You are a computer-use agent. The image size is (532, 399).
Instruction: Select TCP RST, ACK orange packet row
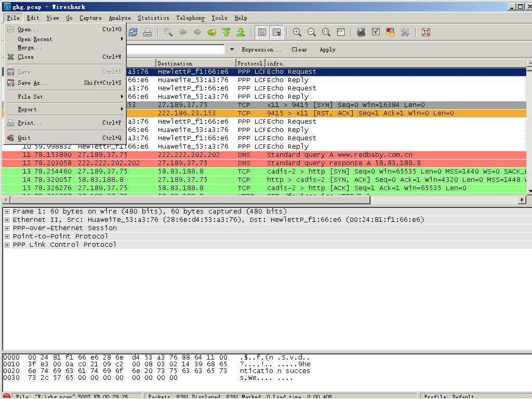264,113
